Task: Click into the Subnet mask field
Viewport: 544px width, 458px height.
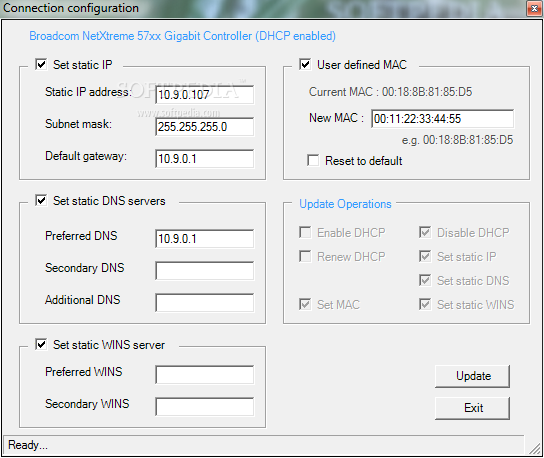Action: 205,126
